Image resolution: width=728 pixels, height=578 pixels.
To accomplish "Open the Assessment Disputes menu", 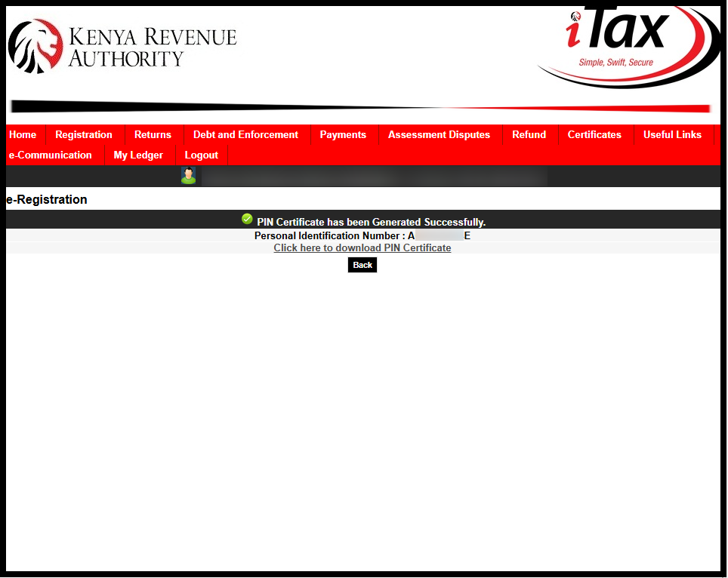I will pyautogui.click(x=439, y=134).
